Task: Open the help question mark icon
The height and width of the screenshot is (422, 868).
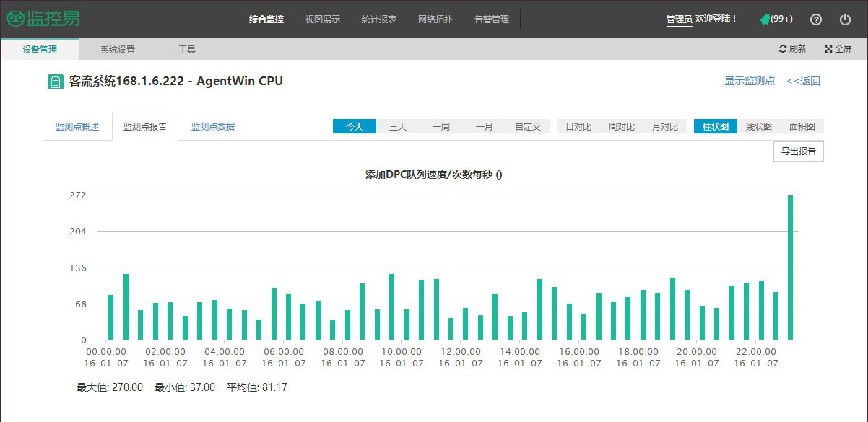Action: [816, 19]
